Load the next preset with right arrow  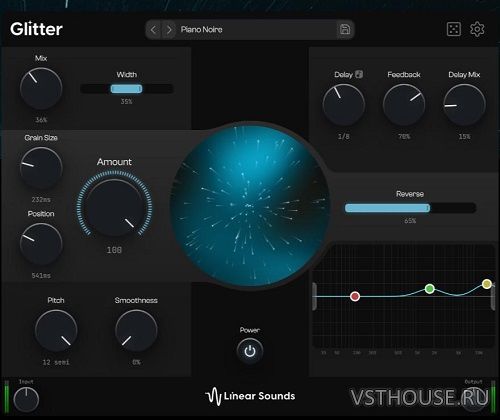point(169,30)
